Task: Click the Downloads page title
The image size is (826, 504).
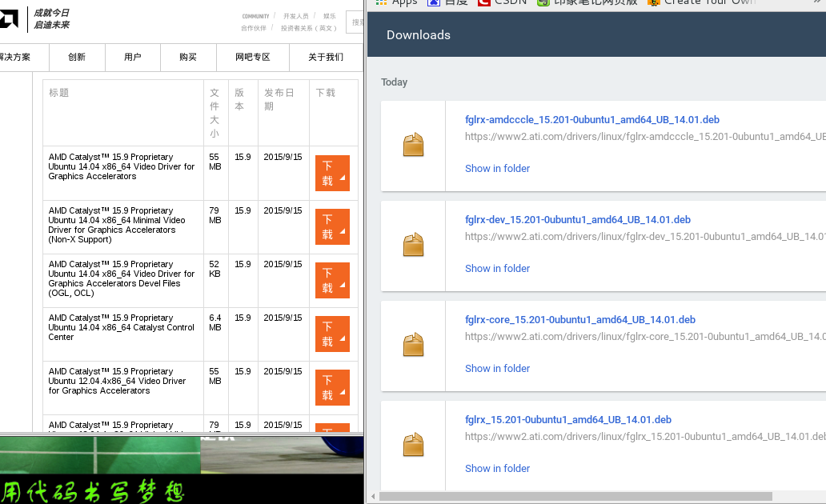Action: (x=419, y=35)
